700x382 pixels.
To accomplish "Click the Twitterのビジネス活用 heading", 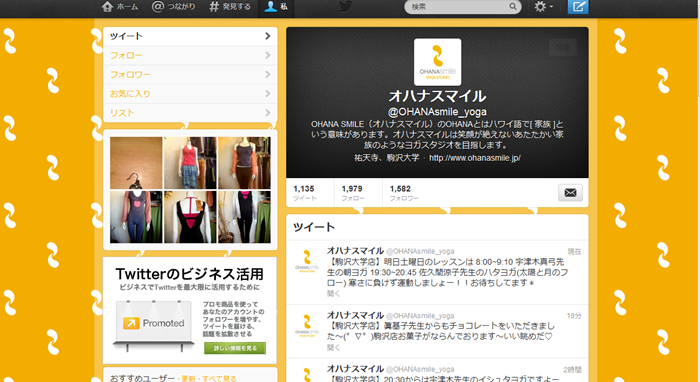I will [x=189, y=274].
